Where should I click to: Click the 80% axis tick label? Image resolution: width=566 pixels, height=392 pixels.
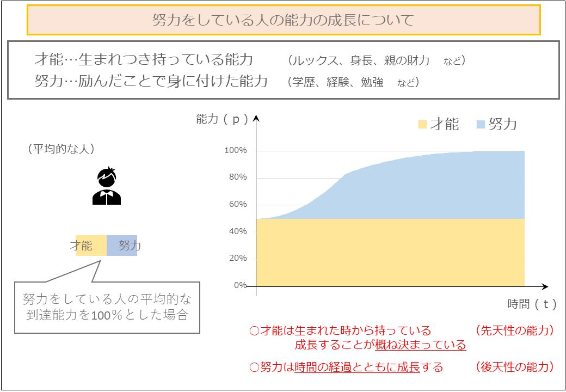coord(237,177)
